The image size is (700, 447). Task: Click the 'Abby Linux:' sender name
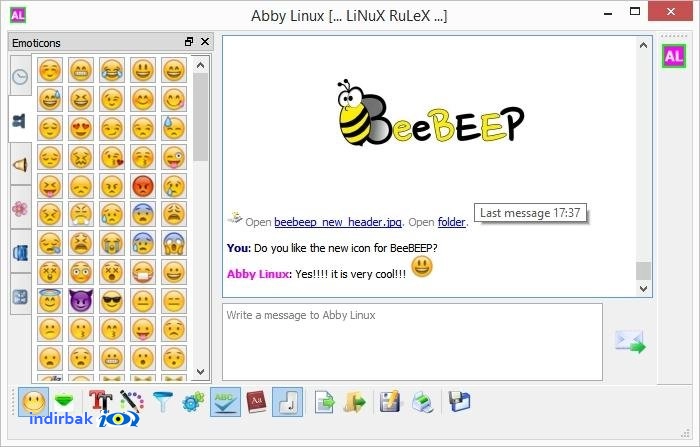pyautogui.click(x=259, y=274)
